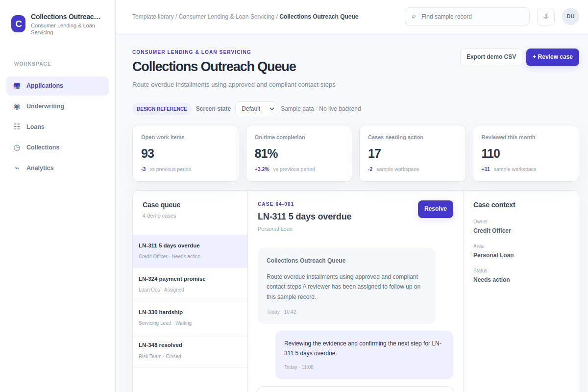Click the Collections Outreach Queue breadcrumb
This screenshot has width=588, height=392.
coord(319,17)
